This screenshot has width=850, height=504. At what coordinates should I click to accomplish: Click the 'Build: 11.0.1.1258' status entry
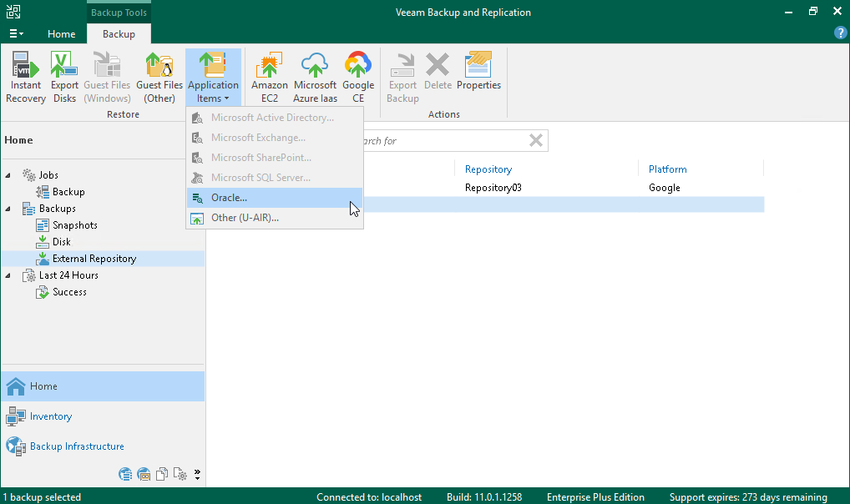[484, 497]
